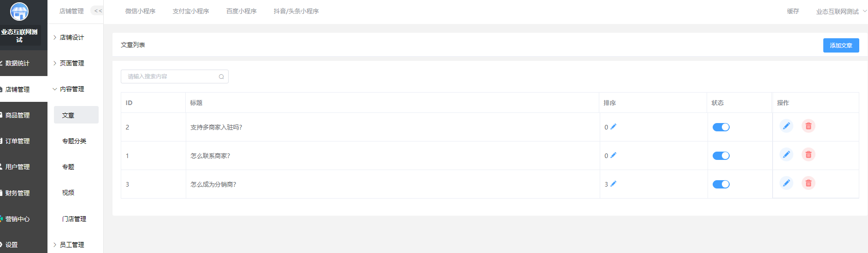The width and height of the screenshot is (868, 253).
Task: Click the 添加文章 button
Action: pyautogui.click(x=841, y=45)
